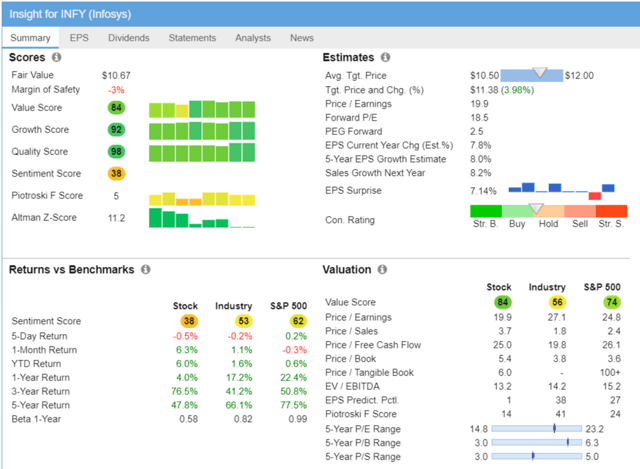Open the Analysts tab
This screenshot has width=640, height=469.
[253, 38]
